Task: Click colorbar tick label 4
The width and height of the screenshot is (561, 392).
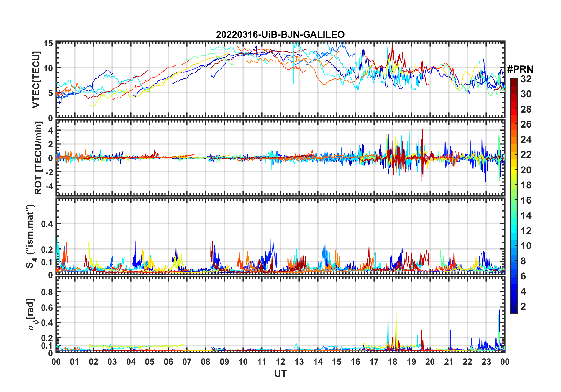Action: (523, 291)
